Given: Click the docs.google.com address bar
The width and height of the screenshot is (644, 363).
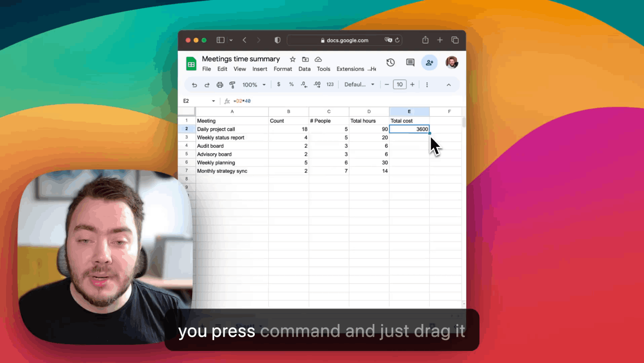Looking at the screenshot, I should [x=344, y=40].
